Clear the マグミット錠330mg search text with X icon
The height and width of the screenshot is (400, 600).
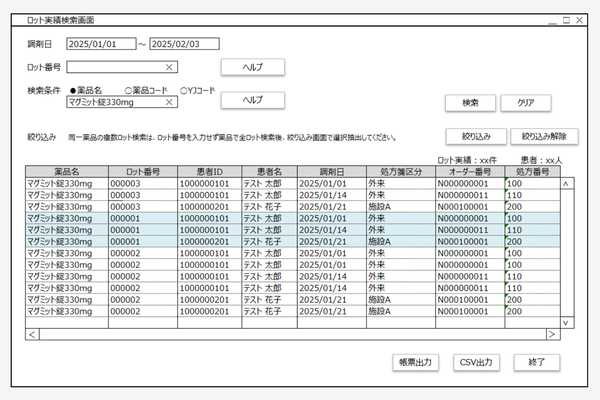[x=169, y=102]
